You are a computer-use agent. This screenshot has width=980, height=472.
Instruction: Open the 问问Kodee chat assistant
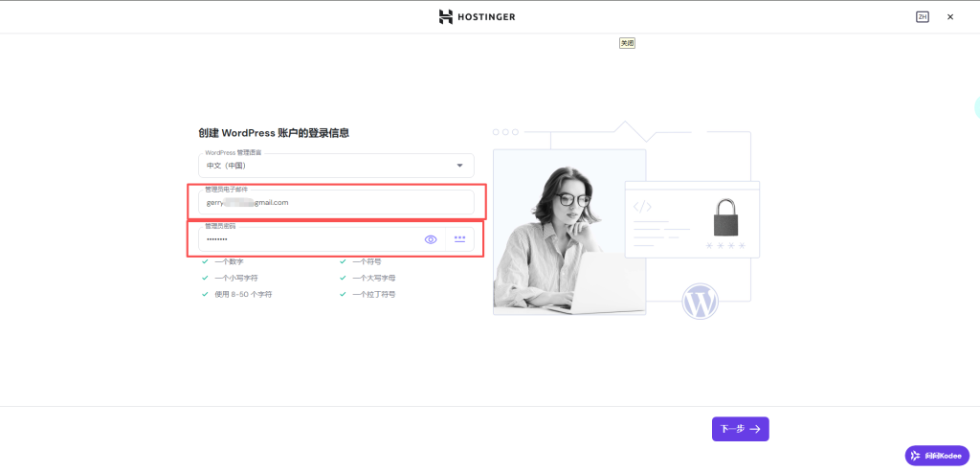coord(937,456)
